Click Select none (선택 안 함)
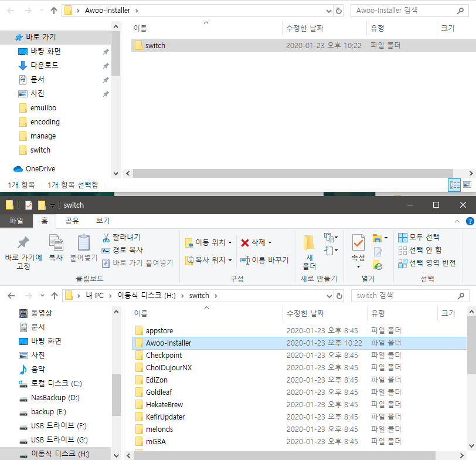 pyautogui.click(x=420, y=250)
